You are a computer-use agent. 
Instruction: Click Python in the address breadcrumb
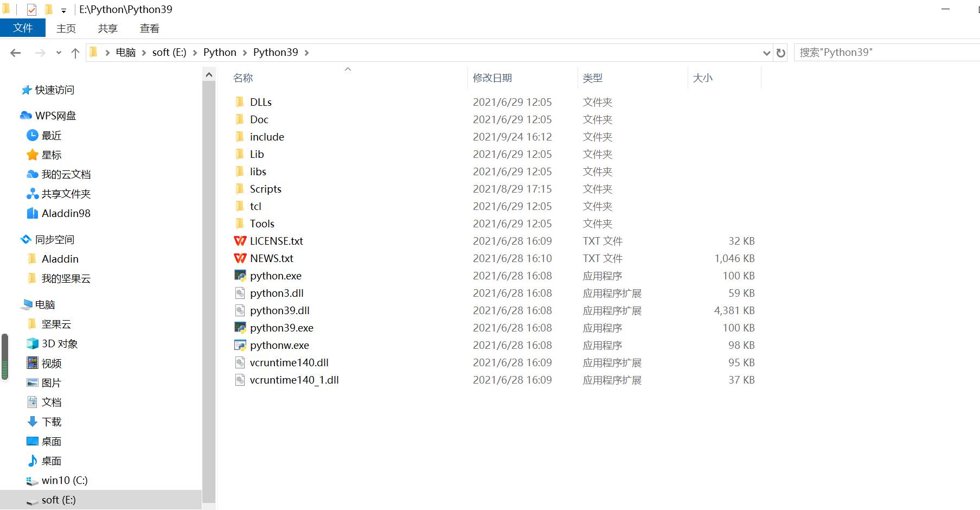pos(220,53)
